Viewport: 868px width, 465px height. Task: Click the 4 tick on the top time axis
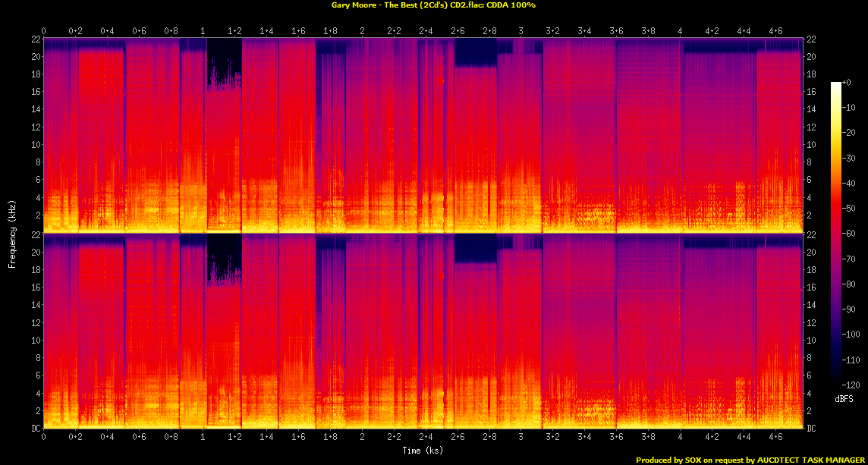point(681,30)
